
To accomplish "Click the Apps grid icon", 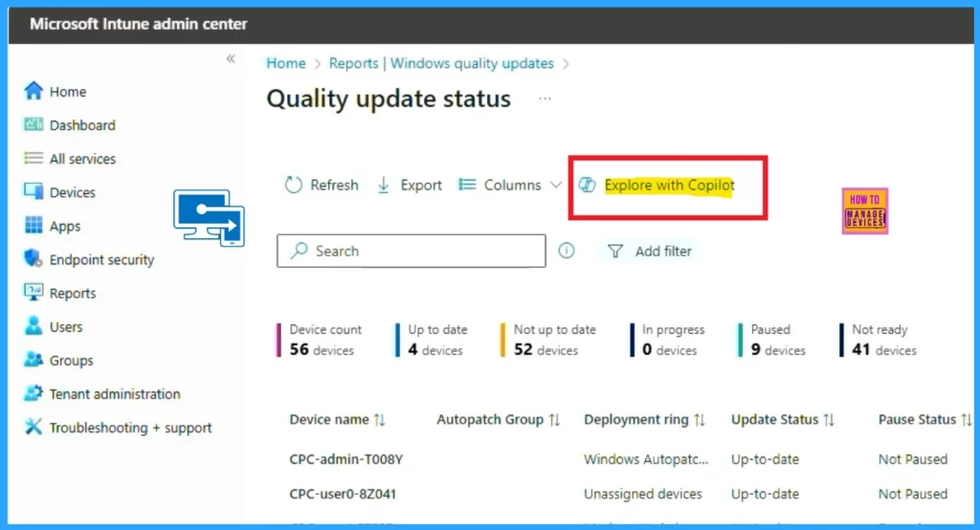I will pos(33,225).
